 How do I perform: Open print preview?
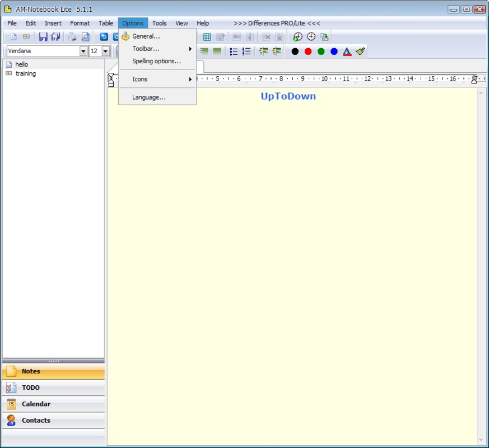[x=85, y=37]
